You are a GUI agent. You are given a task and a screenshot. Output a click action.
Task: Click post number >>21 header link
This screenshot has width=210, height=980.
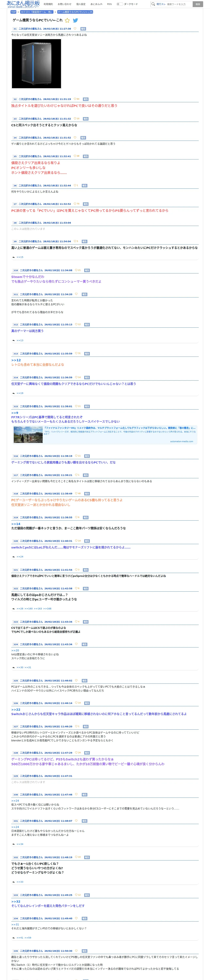click(16, 570)
